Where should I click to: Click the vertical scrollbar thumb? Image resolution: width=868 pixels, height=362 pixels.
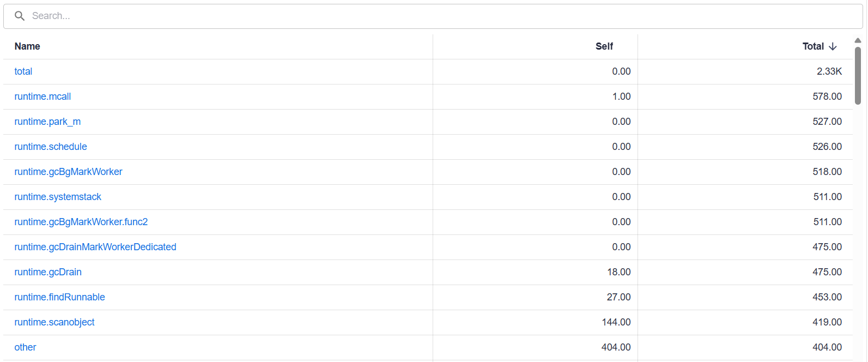(858, 75)
